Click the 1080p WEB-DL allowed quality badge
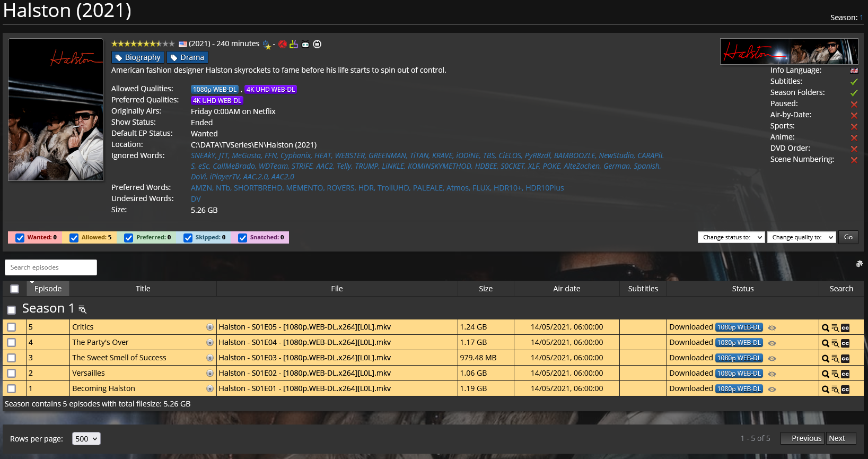 pos(215,90)
